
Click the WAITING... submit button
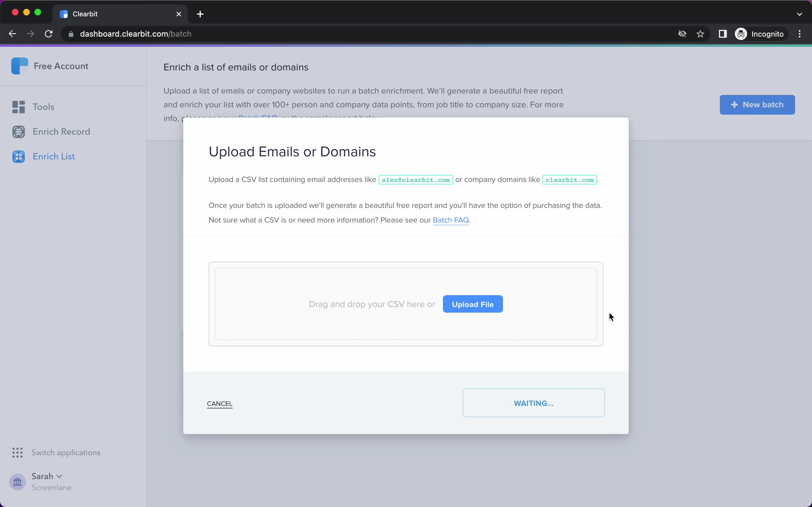(x=534, y=403)
